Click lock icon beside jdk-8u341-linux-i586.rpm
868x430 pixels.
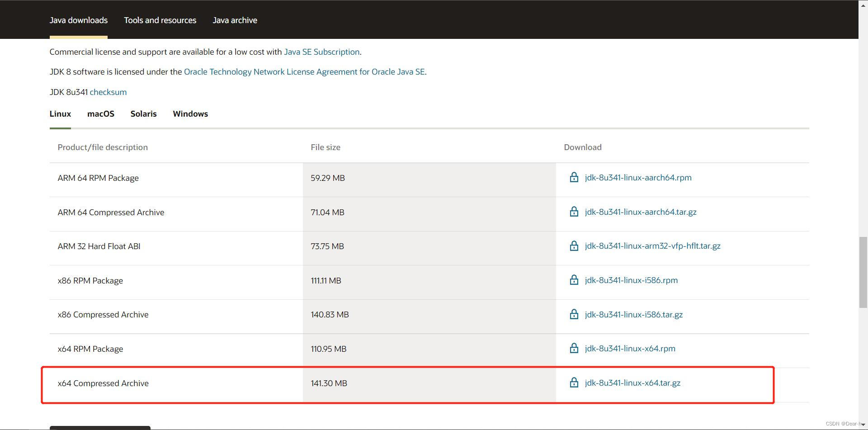point(574,280)
